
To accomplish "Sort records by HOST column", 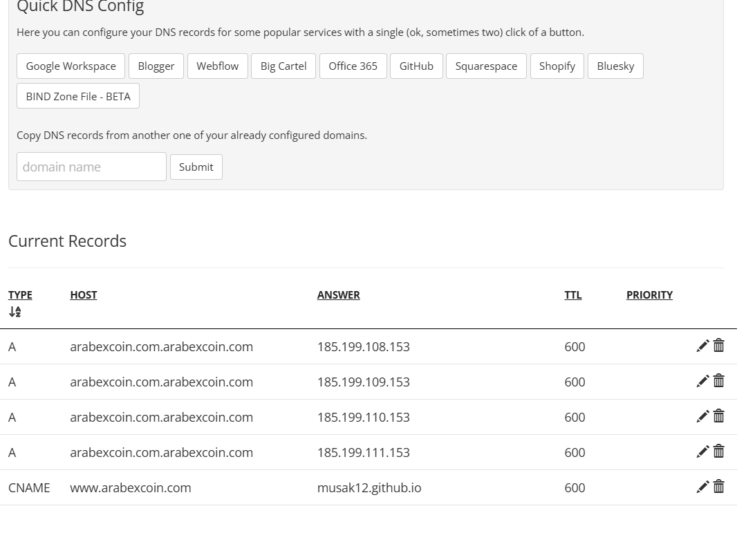I will pyautogui.click(x=83, y=295).
